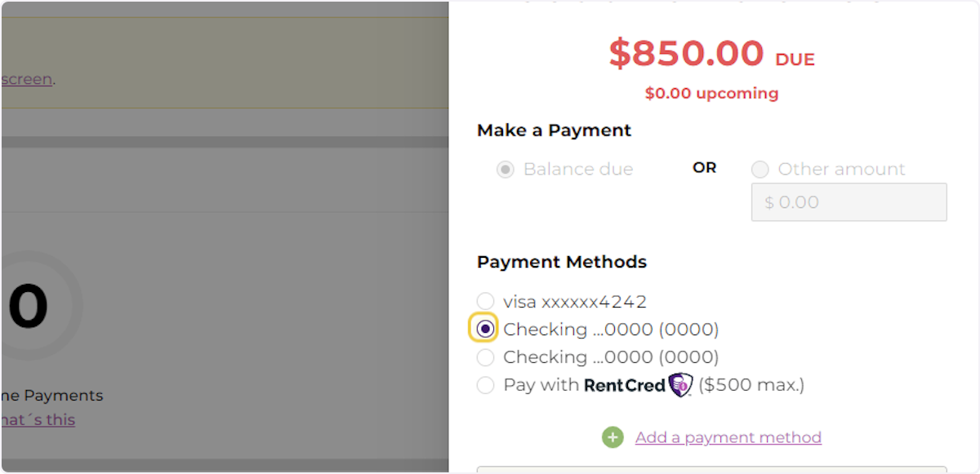Click the OR label between payment choices

coord(704,167)
